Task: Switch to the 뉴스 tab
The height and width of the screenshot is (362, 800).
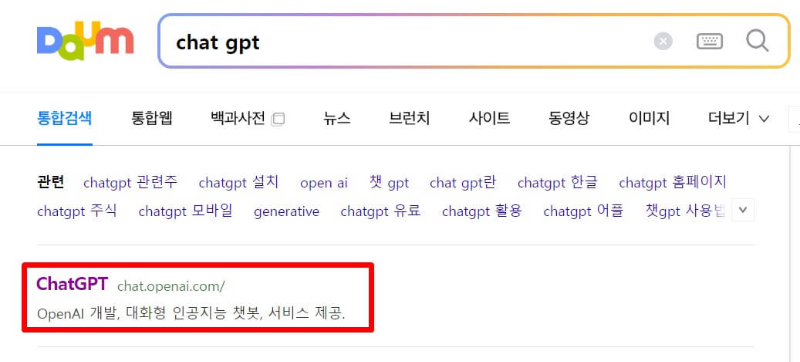Action: coord(337,118)
